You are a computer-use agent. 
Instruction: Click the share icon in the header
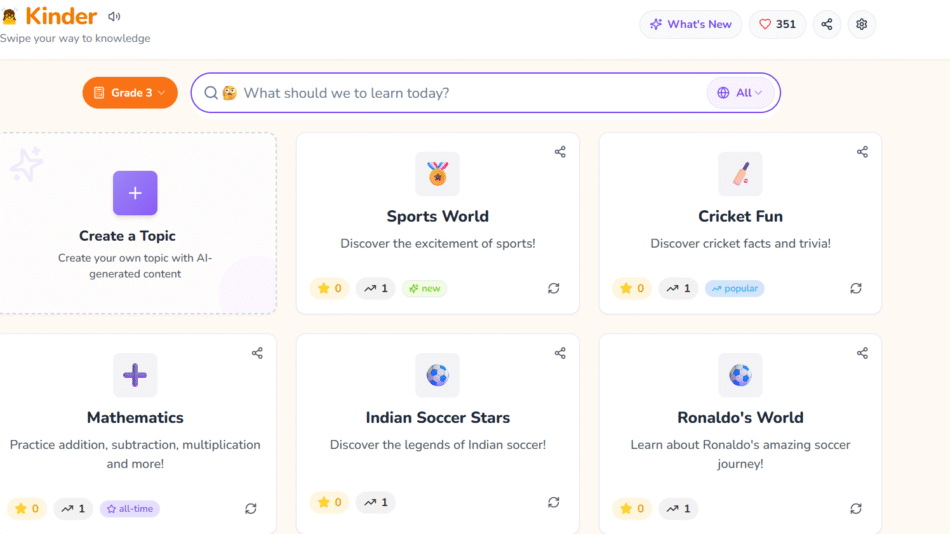827,24
